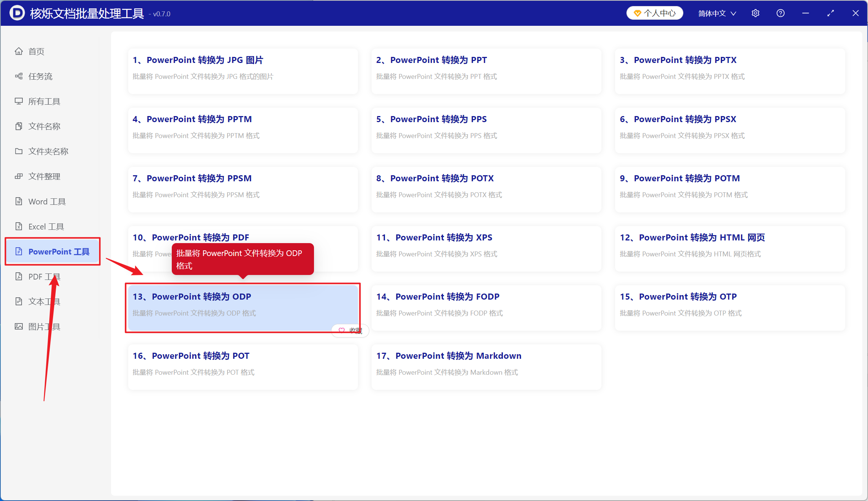Open the 个人中心 button
This screenshot has width=868, height=501.
[x=655, y=13]
